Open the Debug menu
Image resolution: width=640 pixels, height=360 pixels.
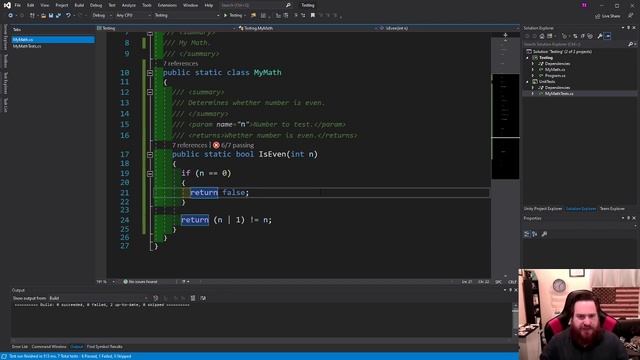coord(96,5)
